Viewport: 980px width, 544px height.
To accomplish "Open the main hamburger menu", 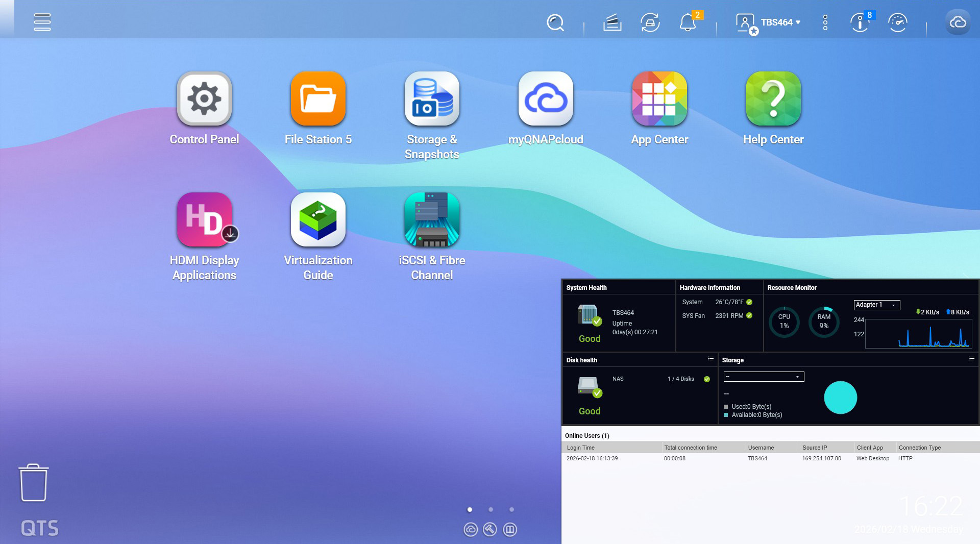I will click(42, 22).
